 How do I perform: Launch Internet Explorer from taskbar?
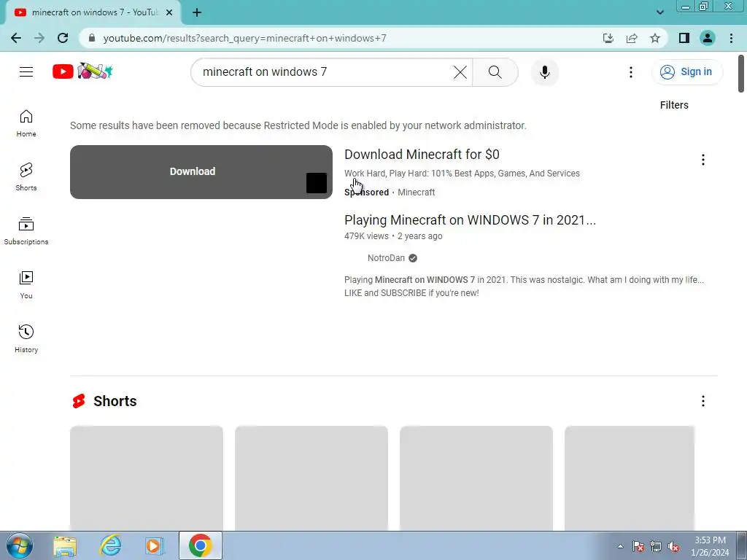[x=110, y=545]
